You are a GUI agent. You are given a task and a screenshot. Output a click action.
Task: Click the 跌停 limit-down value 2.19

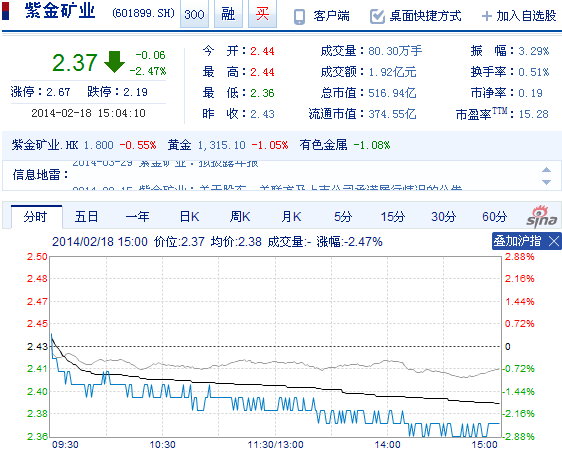135,92
